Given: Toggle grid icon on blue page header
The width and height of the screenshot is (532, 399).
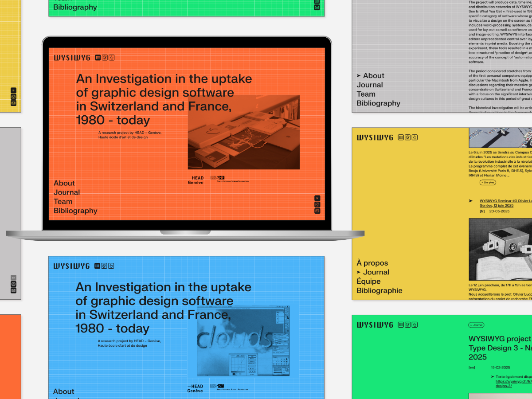Looking at the screenshot, I should click(x=98, y=266).
